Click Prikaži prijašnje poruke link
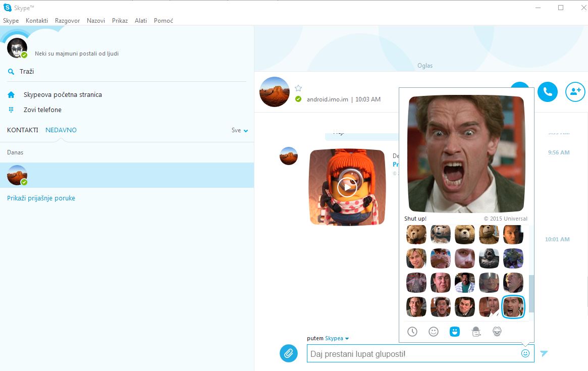Image resolution: width=588 pixels, height=371 pixels. coord(41,198)
